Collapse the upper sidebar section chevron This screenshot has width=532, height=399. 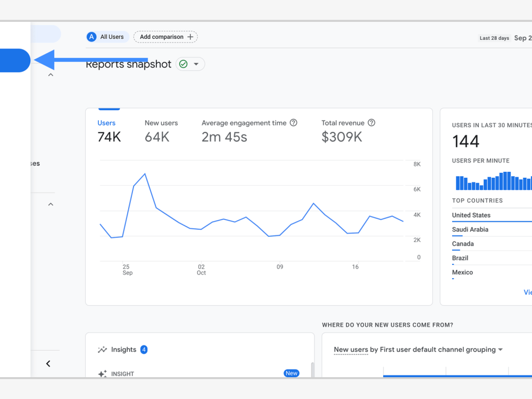(51, 74)
